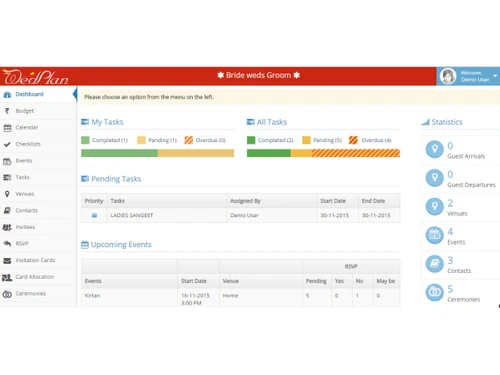This screenshot has height=375, width=500.
Task: Click the Priority column header
Action: click(x=94, y=201)
